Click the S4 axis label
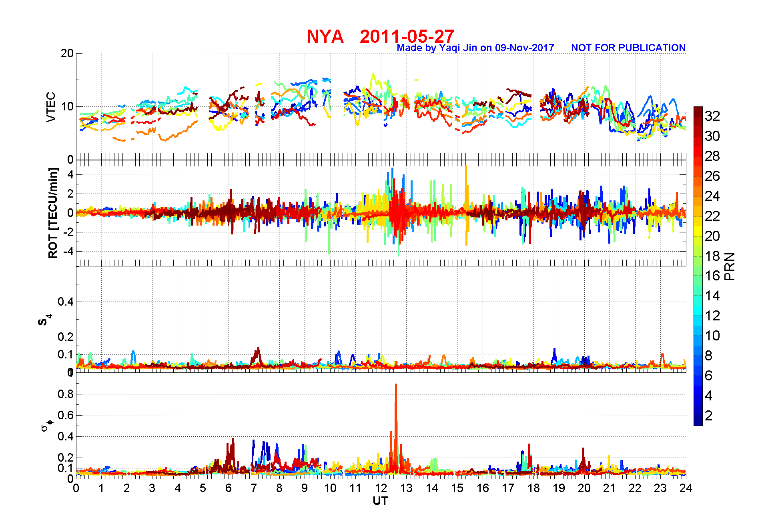 [x=44, y=320]
